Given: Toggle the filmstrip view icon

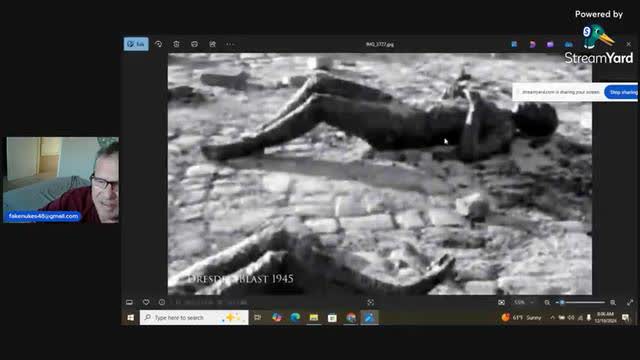Looking at the screenshot, I should click(129, 302).
